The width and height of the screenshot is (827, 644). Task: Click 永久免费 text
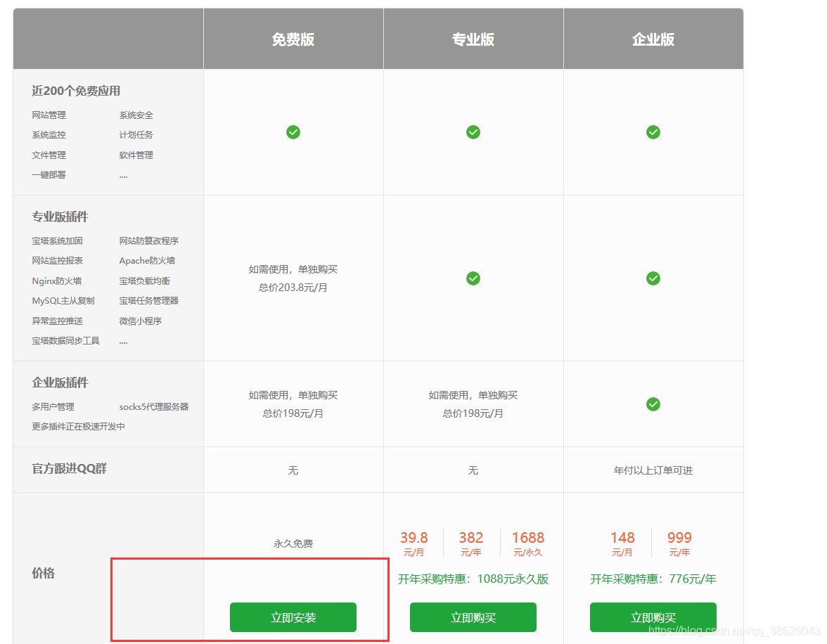tap(293, 543)
